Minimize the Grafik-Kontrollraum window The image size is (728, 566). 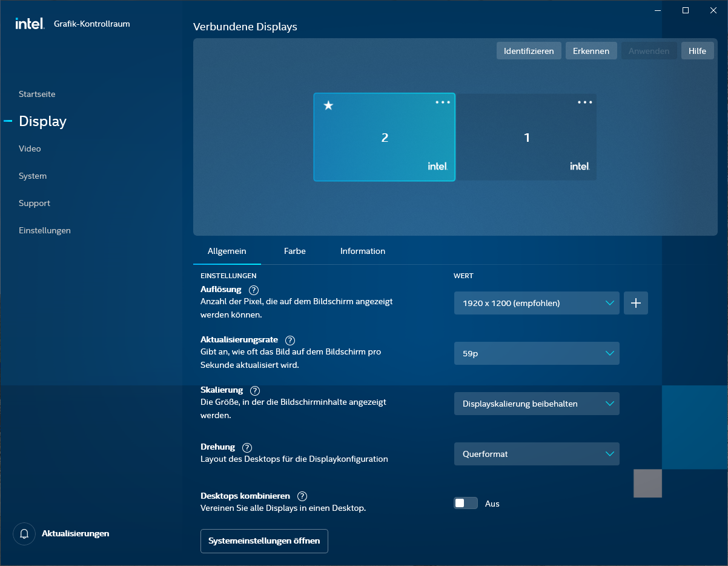click(x=658, y=10)
